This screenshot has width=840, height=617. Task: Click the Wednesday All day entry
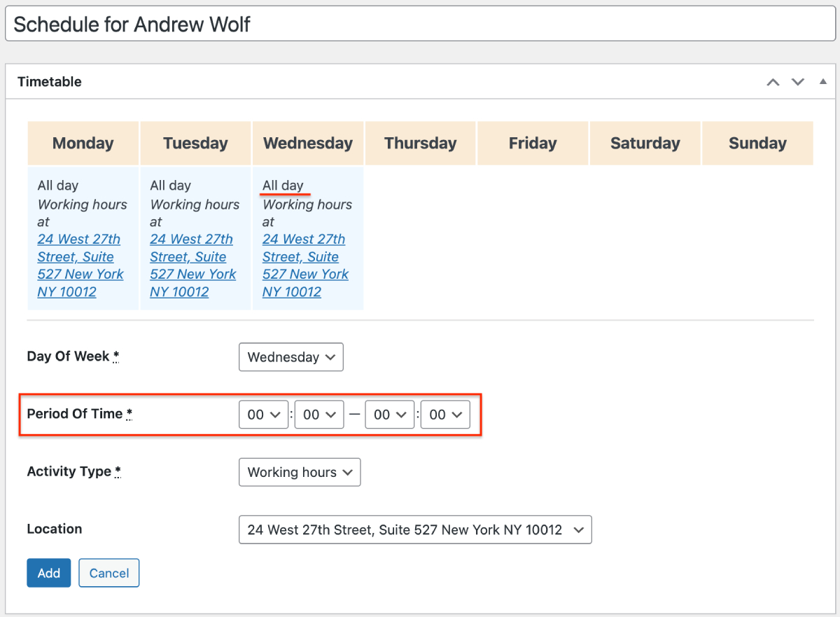tap(283, 186)
